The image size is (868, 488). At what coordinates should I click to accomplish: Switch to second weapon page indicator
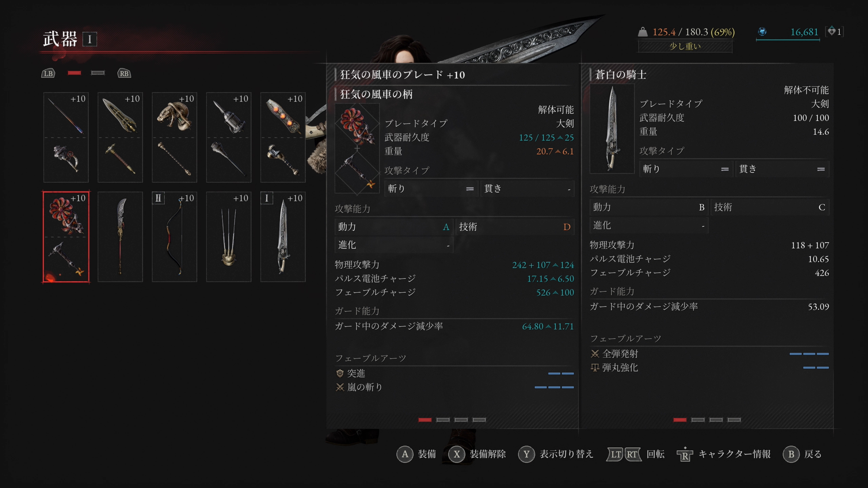coord(98,73)
